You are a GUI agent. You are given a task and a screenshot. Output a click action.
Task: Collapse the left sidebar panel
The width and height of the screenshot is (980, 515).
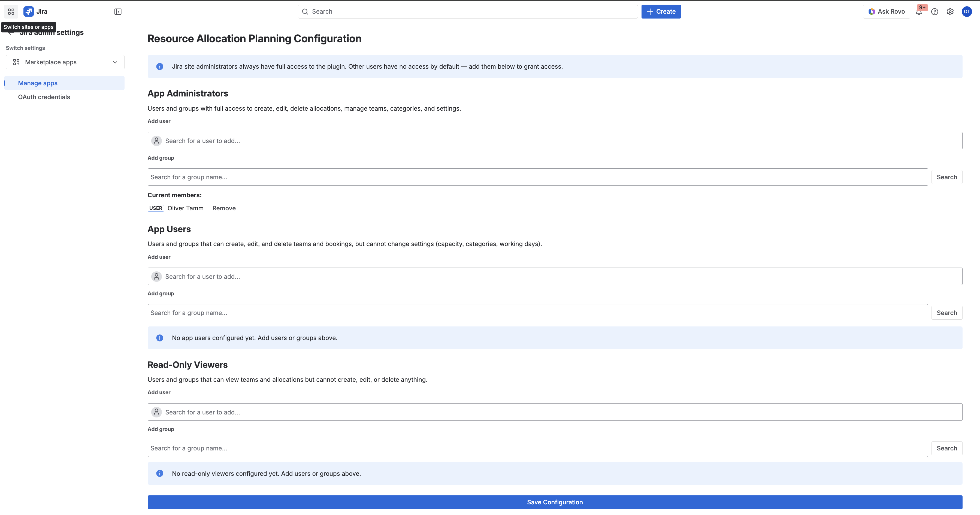pyautogui.click(x=117, y=11)
